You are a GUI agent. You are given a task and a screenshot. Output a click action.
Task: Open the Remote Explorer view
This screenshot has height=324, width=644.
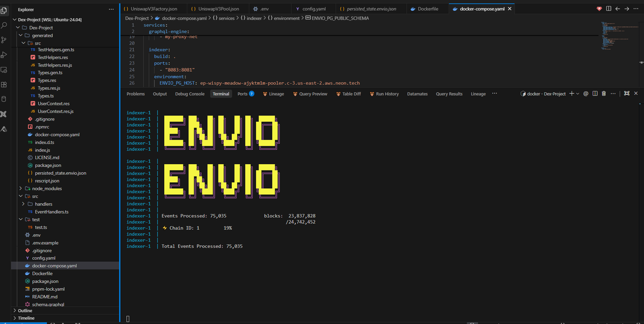pyautogui.click(x=4, y=70)
